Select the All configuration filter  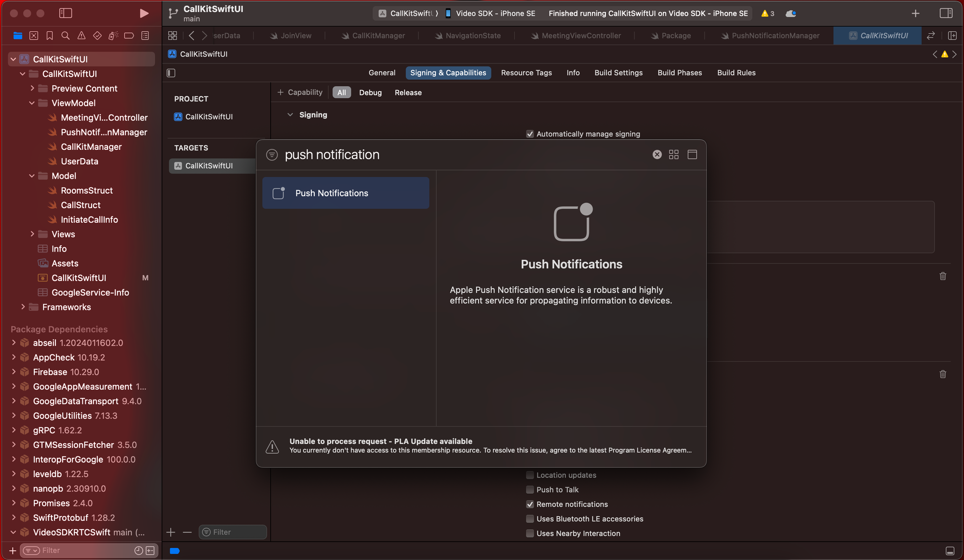click(342, 93)
